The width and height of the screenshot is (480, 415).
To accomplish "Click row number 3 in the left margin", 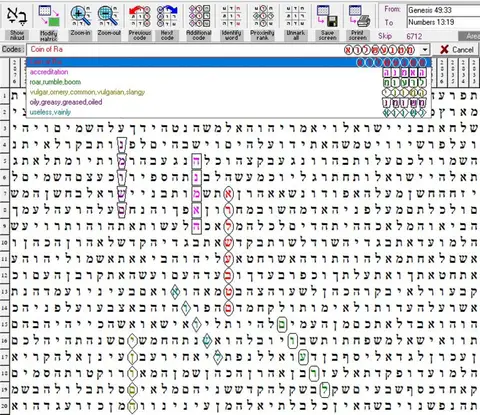I will point(4,128).
